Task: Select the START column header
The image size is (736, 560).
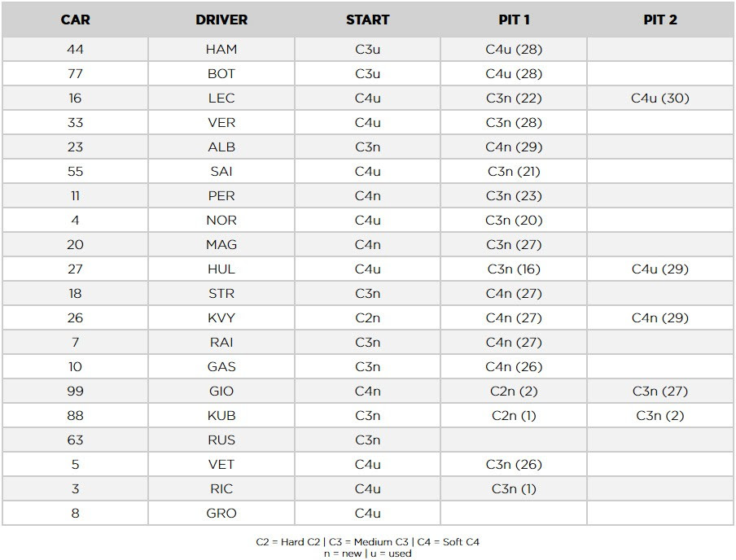Action: click(x=367, y=20)
